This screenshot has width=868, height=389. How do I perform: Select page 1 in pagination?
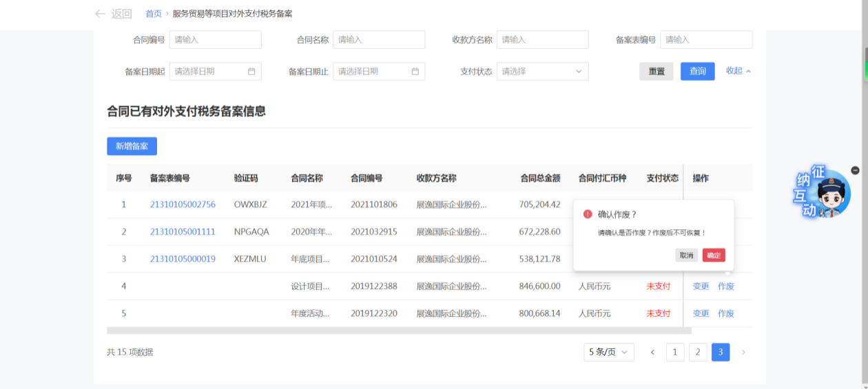click(674, 353)
